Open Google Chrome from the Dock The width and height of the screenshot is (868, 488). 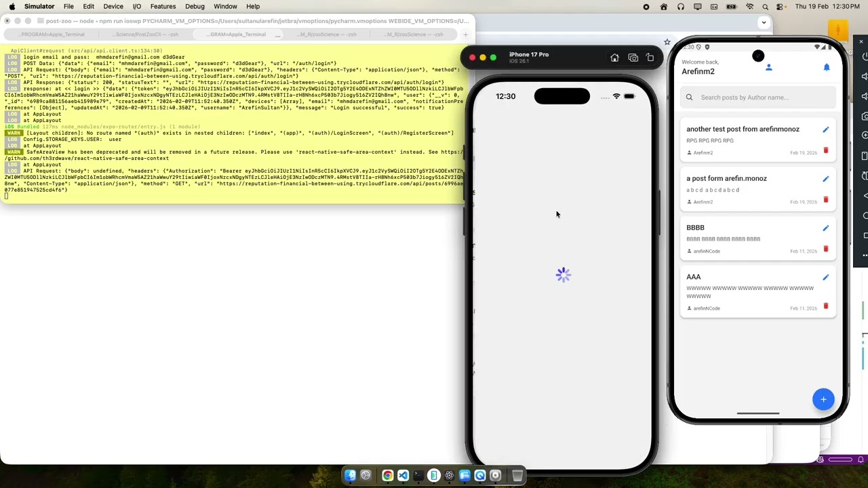387,476
